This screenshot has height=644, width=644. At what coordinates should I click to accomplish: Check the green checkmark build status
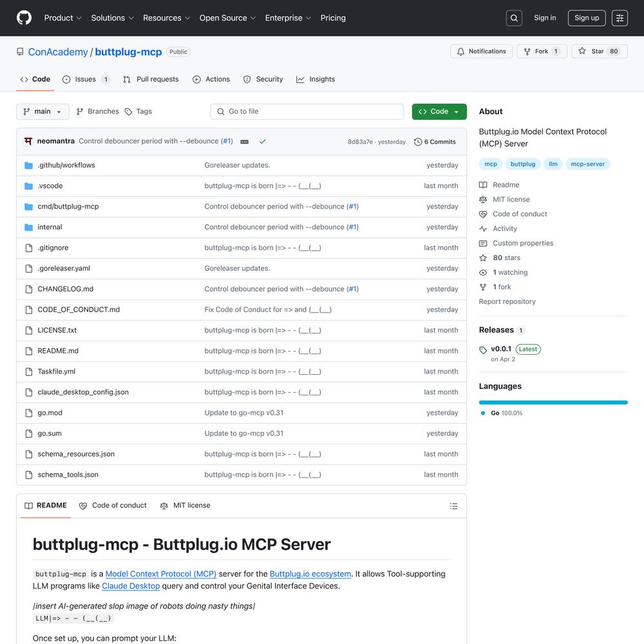263,142
